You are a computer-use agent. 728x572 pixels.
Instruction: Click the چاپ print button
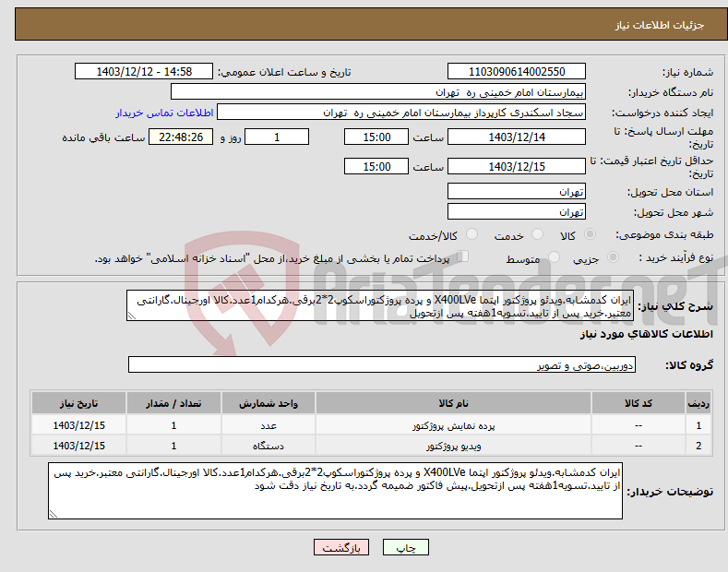coord(406,547)
